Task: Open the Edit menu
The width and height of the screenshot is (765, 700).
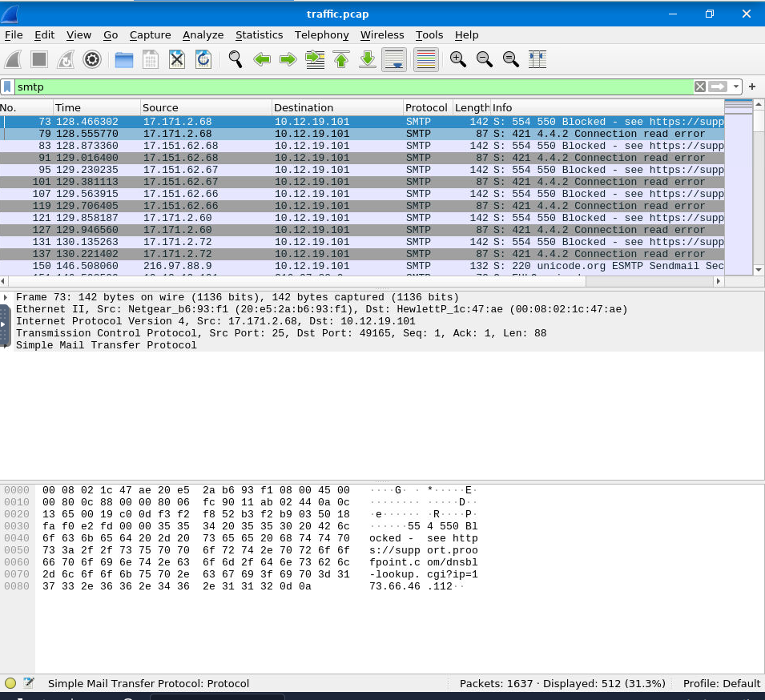Action: (44, 35)
